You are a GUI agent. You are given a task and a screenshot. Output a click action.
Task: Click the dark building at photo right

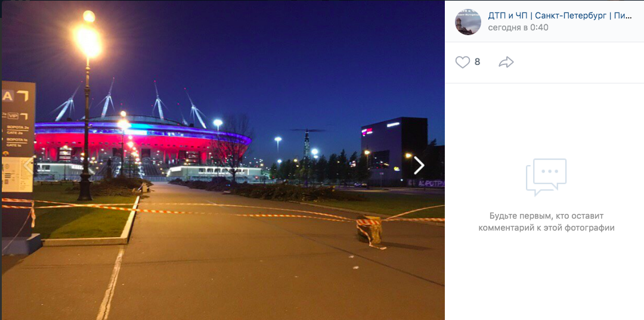click(394, 152)
